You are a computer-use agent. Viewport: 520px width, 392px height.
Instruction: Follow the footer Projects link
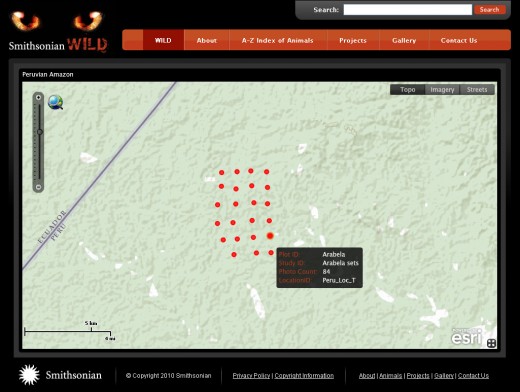418,376
